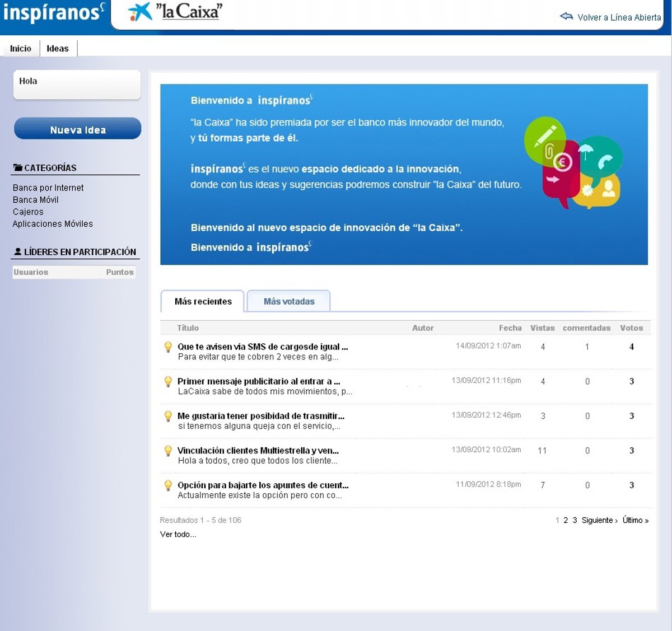
Task: Click the back arrow beside Volver a Línea Abierta
Action: [566, 17]
